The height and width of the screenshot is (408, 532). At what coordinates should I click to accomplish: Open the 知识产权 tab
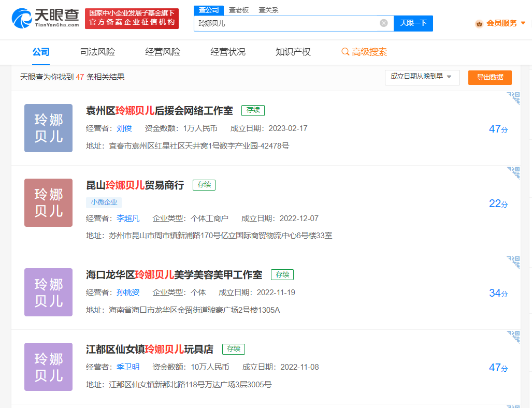293,52
